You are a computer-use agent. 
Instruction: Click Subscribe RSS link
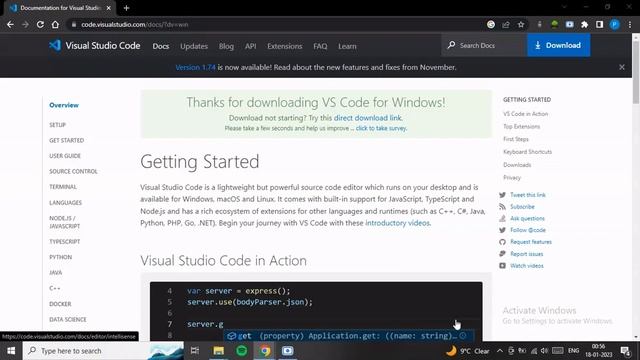522,207
